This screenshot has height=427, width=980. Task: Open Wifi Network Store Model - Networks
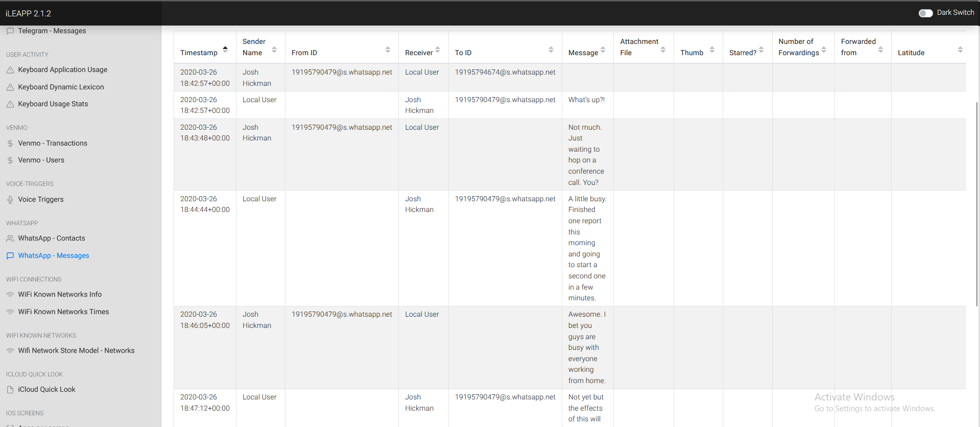click(77, 350)
